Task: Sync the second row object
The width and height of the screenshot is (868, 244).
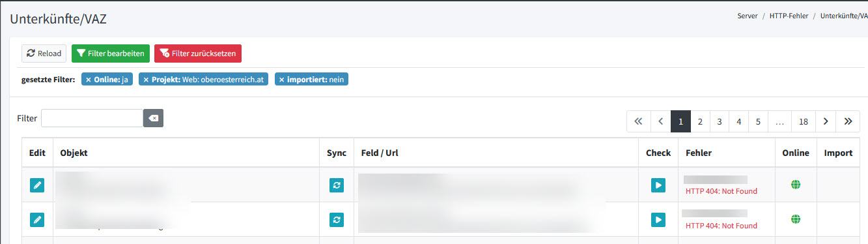Action: 336,219
